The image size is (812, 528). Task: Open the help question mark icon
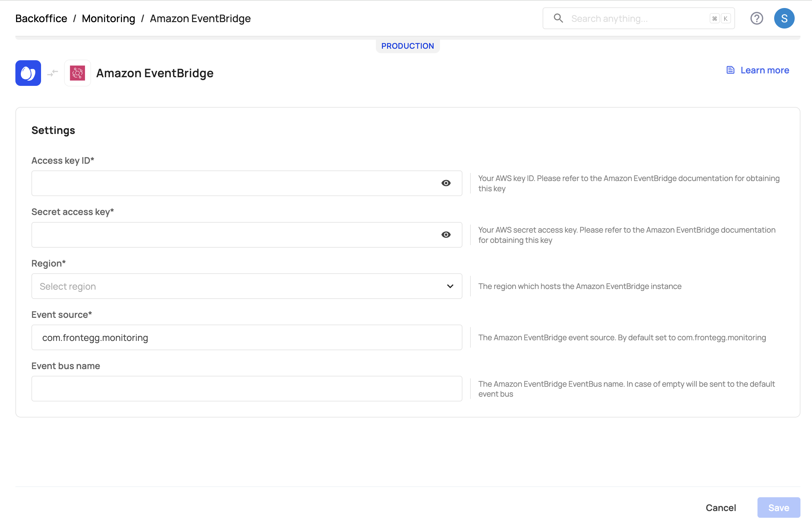[757, 18]
